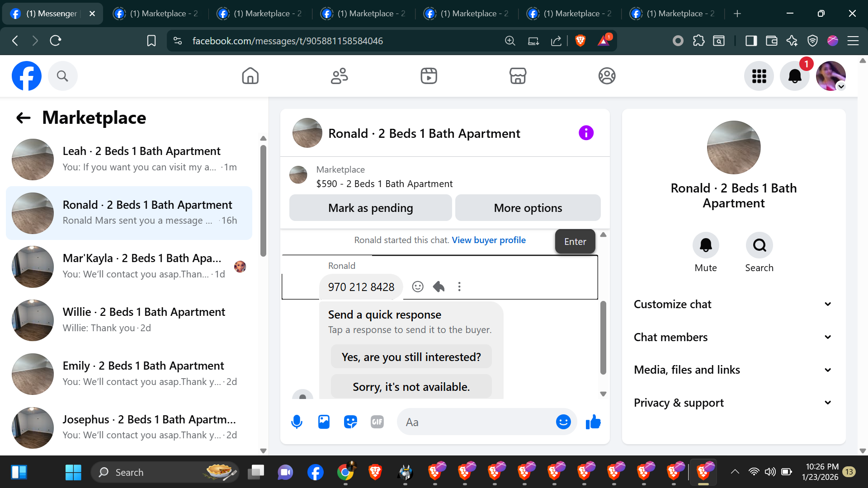Mute the Ronald conversation
868x488 pixels.
pos(705,245)
